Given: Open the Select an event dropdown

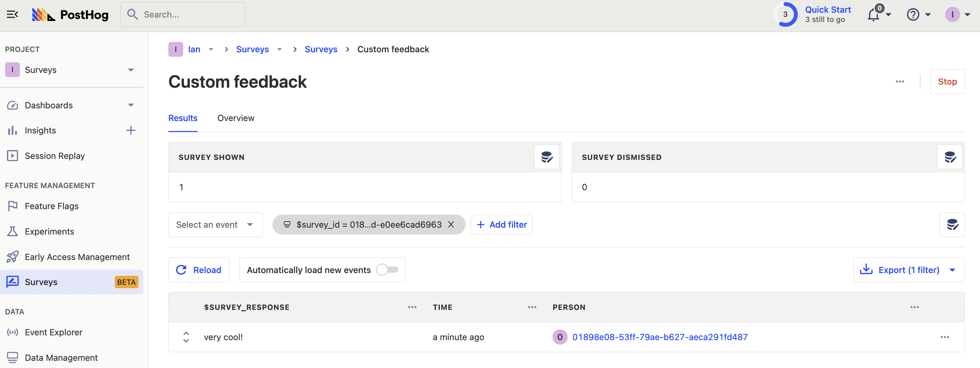Looking at the screenshot, I should tap(215, 225).
